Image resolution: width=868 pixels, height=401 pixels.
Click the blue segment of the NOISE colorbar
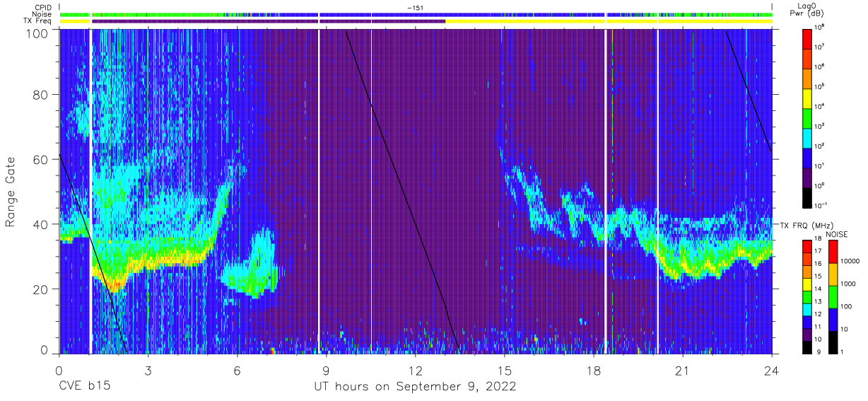click(x=833, y=320)
